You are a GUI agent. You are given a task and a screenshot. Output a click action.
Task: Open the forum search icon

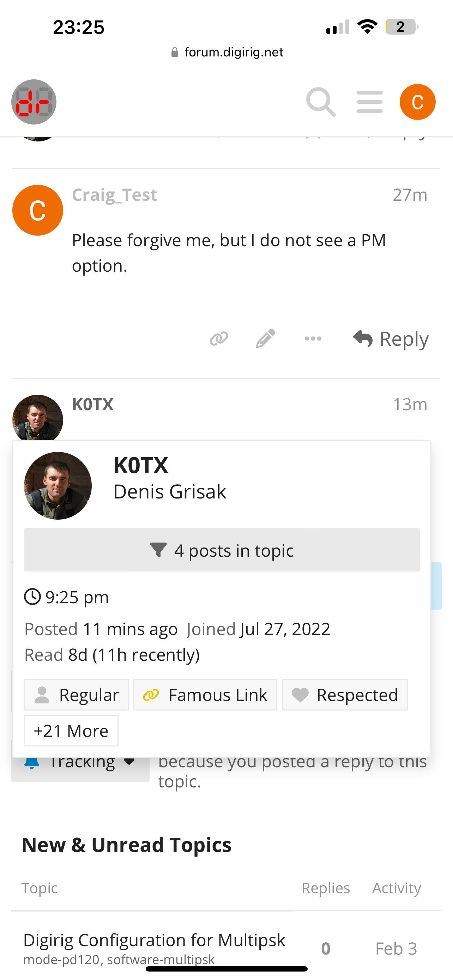(321, 102)
